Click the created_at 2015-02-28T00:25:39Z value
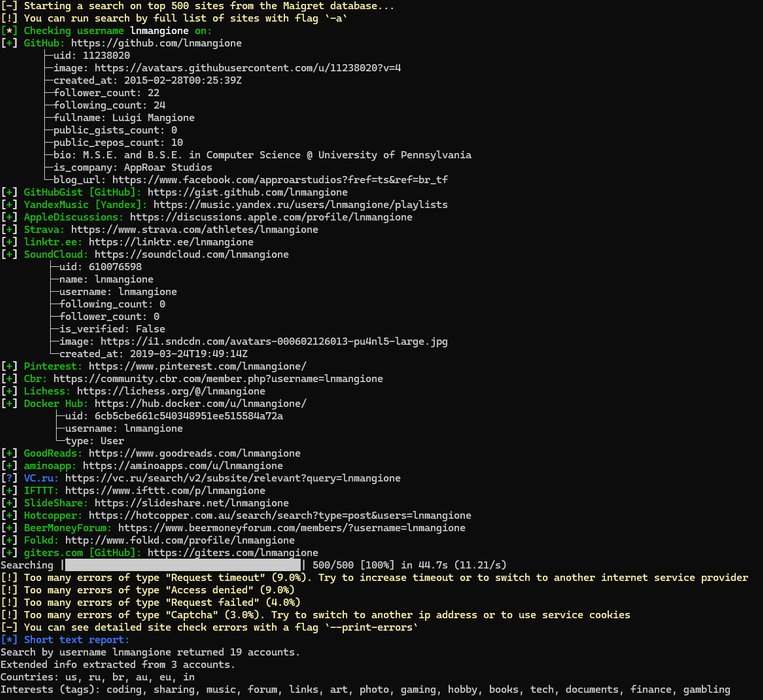 point(182,81)
